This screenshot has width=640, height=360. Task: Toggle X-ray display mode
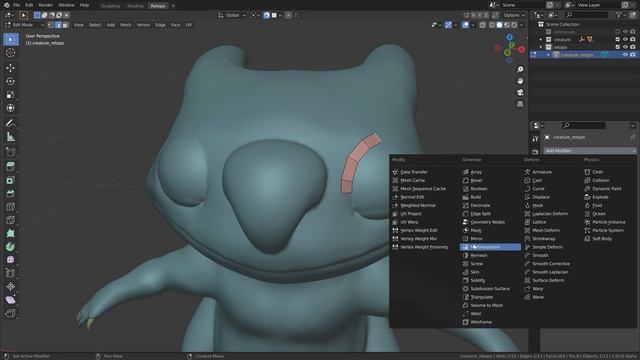coord(482,25)
